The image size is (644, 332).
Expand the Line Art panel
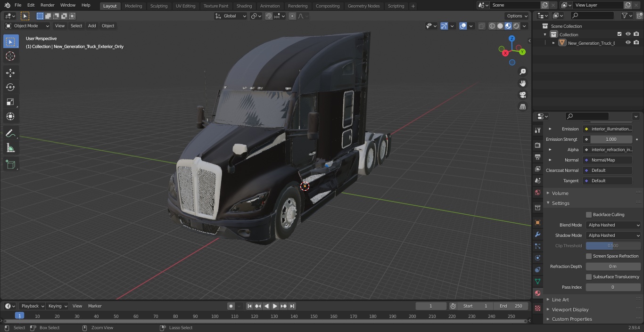click(x=560, y=300)
